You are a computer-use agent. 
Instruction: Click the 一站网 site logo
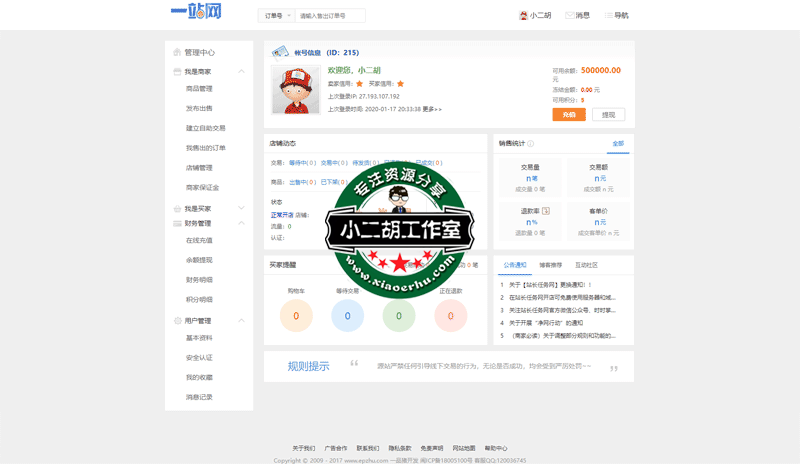click(196, 12)
